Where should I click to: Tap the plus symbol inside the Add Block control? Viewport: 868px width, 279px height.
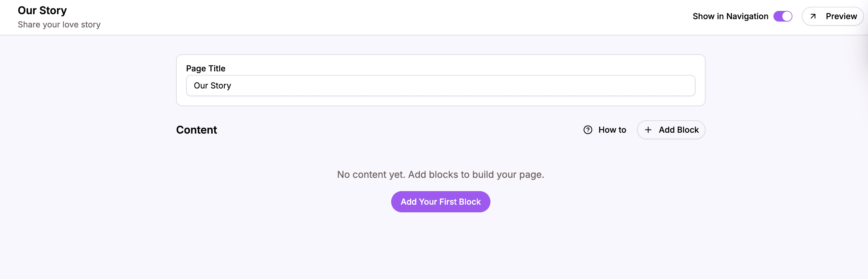[648, 129]
